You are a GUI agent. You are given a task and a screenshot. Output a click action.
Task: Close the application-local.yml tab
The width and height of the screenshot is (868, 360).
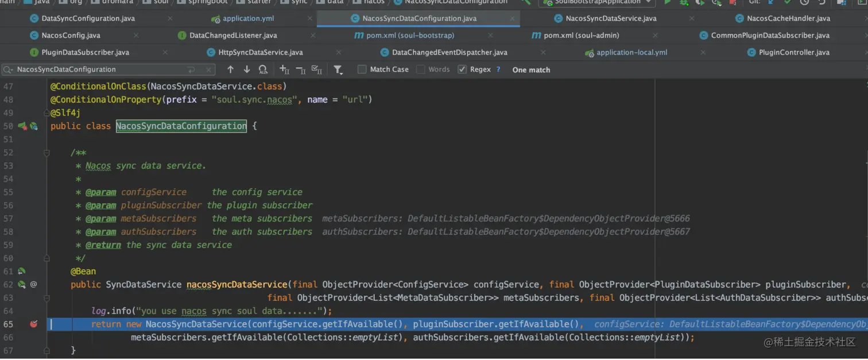[x=703, y=52]
